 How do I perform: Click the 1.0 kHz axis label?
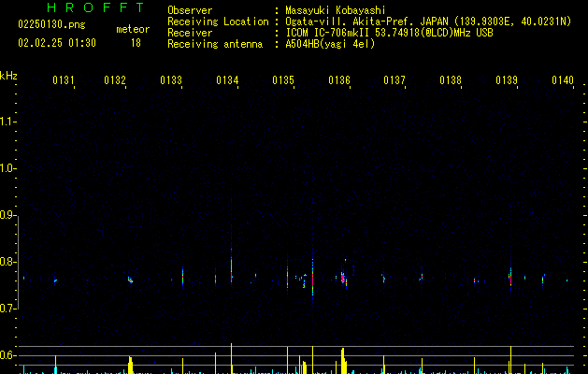coord(7,168)
